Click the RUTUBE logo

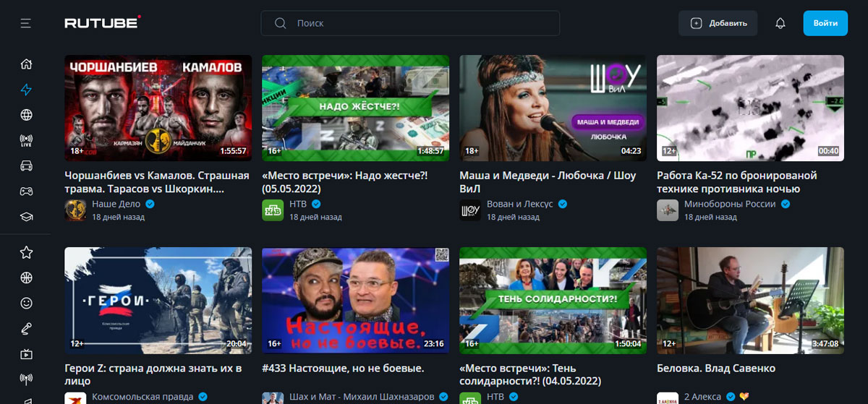(x=103, y=22)
